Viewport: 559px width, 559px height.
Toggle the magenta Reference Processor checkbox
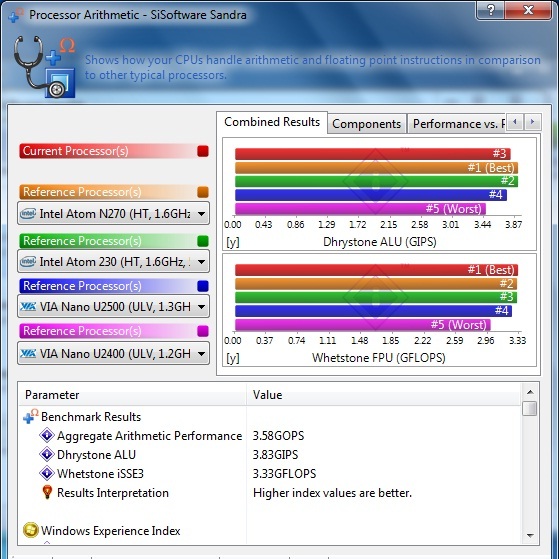tap(202, 331)
